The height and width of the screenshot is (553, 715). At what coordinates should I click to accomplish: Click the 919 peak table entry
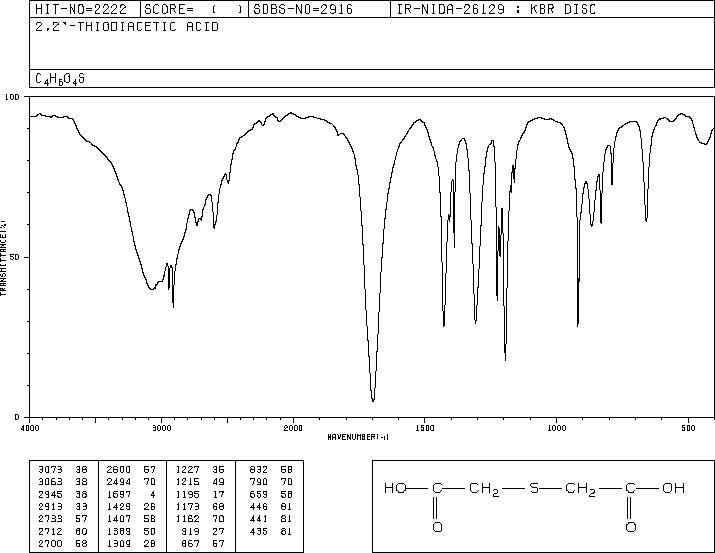pos(191,531)
